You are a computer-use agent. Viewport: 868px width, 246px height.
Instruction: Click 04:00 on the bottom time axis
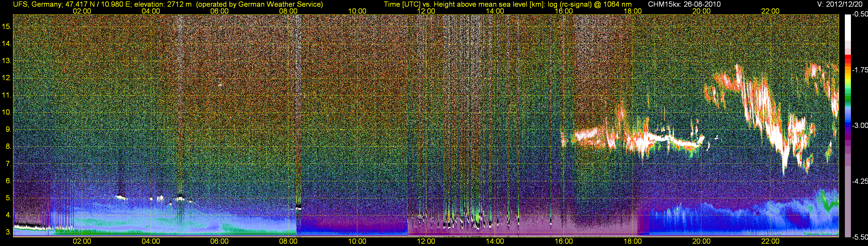click(x=151, y=241)
